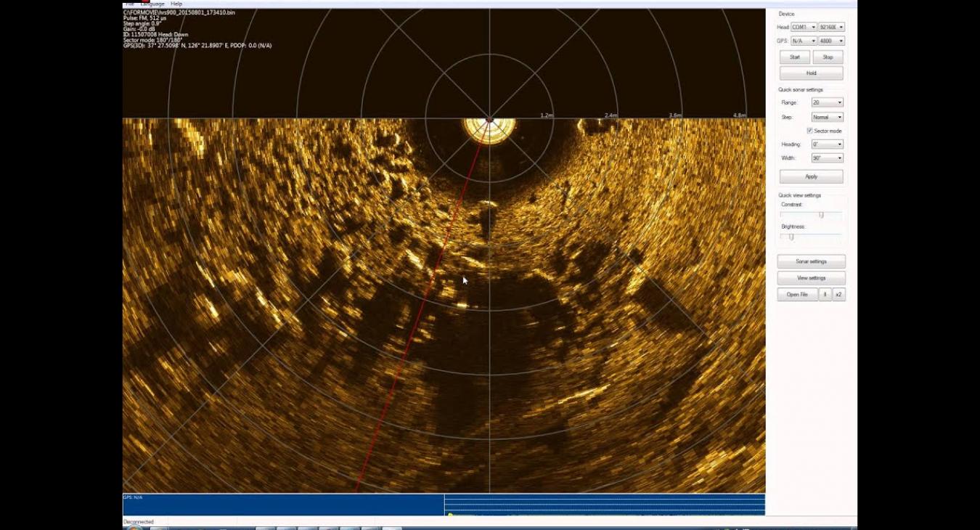Click Start to begin sonar acquisition
The width and height of the screenshot is (980, 530).
click(794, 57)
